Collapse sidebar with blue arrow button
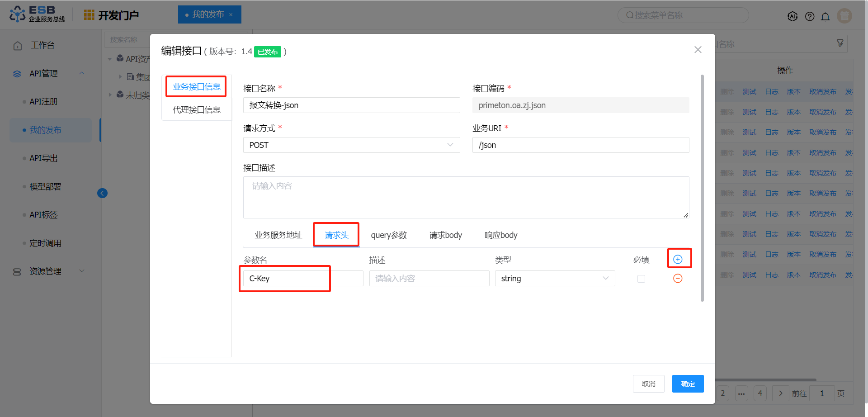 point(103,194)
